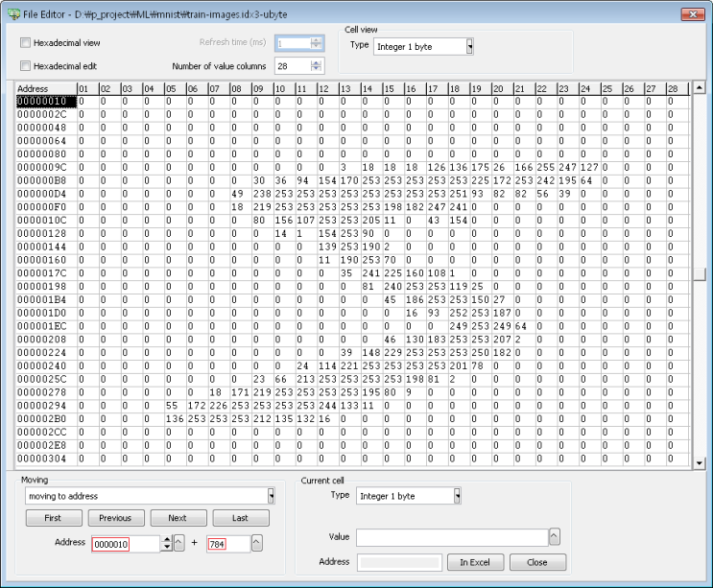Click the Current cell Address field

pos(400,562)
